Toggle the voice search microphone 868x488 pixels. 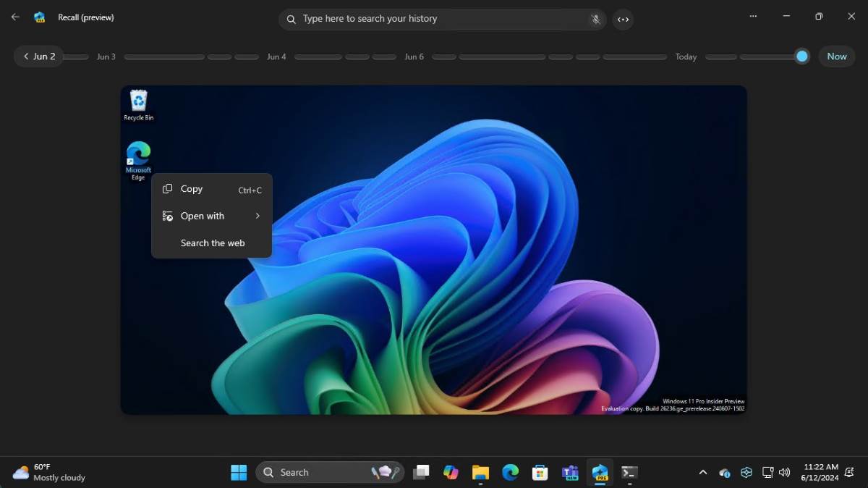coord(595,20)
